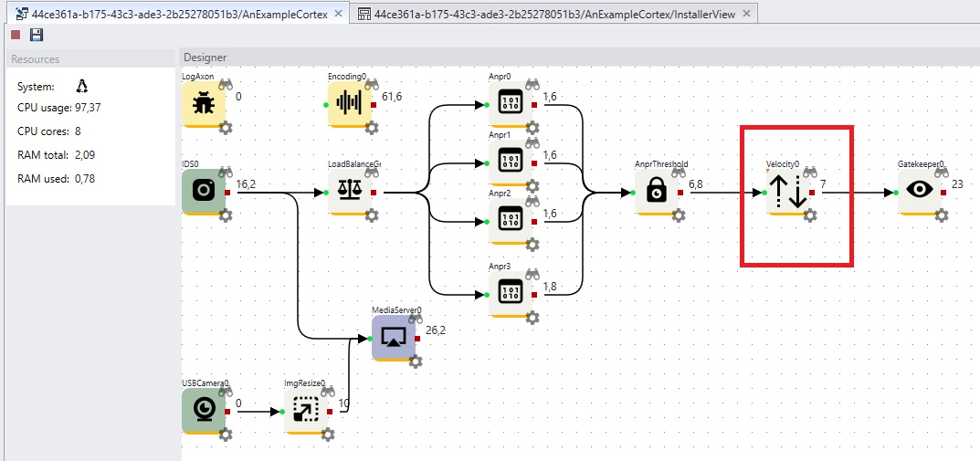Open LoadBalance settings gear
The image size is (980, 461).
point(371,215)
